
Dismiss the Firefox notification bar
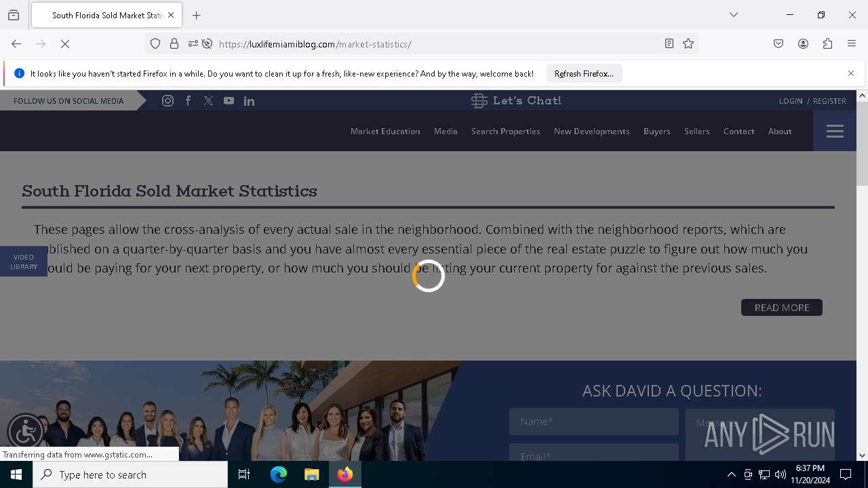[x=851, y=73]
